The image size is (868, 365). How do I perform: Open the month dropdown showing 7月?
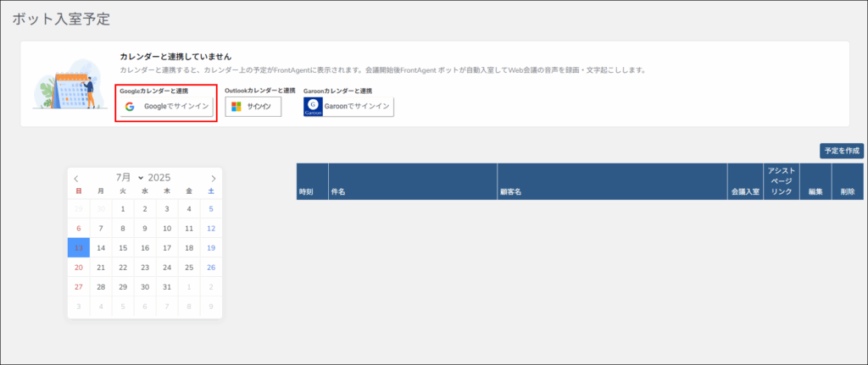130,178
